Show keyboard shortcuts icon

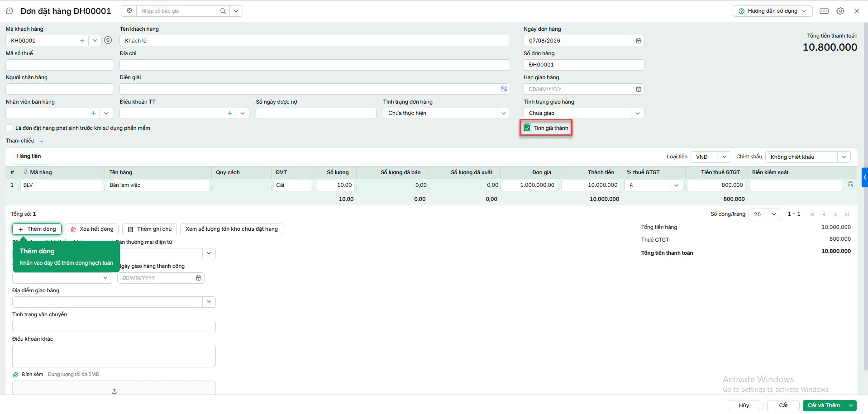824,11
